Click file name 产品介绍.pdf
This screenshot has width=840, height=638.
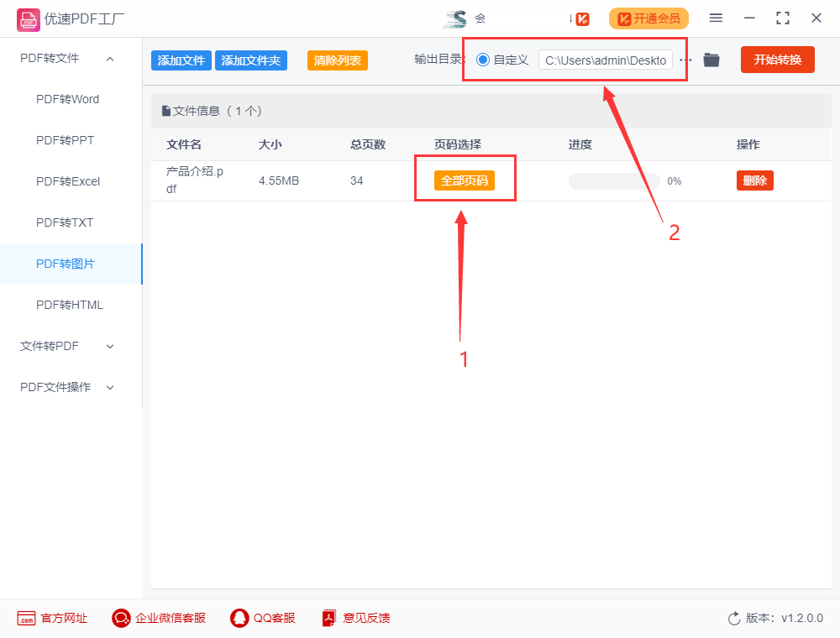[x=195, y=180]
